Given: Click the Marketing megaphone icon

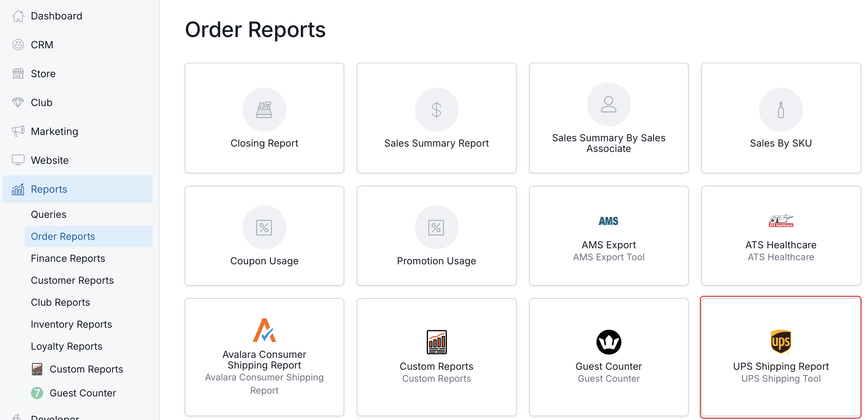Looking at the screenshot, I should point(18,131).
